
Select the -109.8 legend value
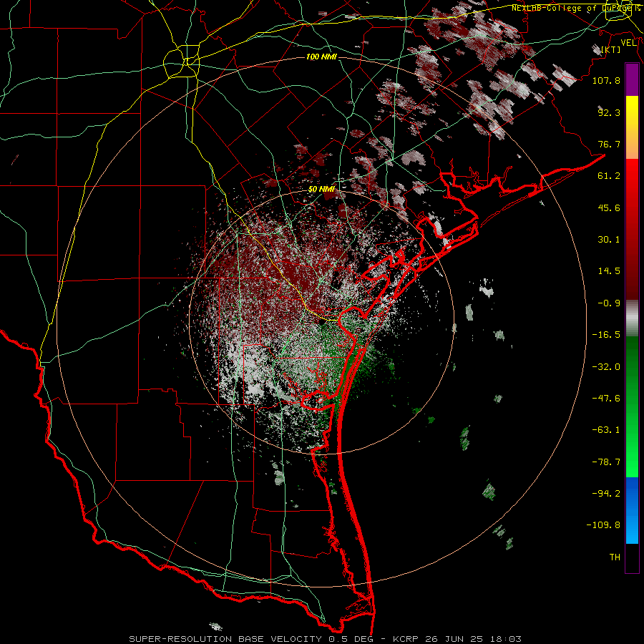603,525
